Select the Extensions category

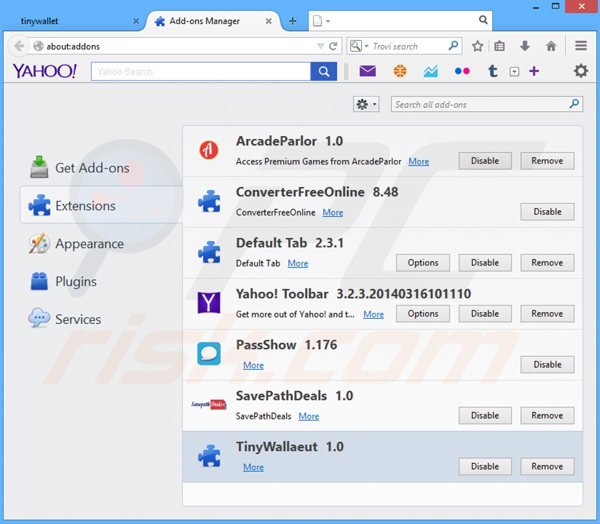click(x=101, y=205)
